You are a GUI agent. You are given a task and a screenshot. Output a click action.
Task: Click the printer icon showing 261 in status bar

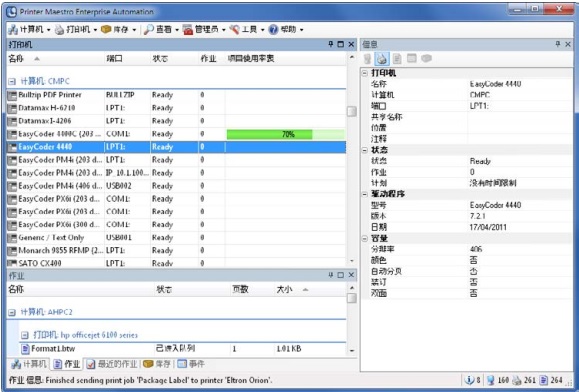(517, 380)
